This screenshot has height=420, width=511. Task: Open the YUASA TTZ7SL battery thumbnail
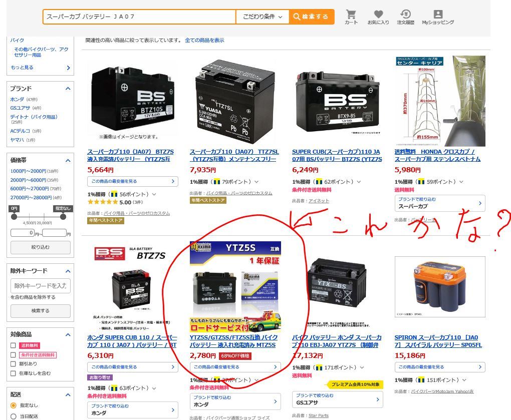click(234, 101)
